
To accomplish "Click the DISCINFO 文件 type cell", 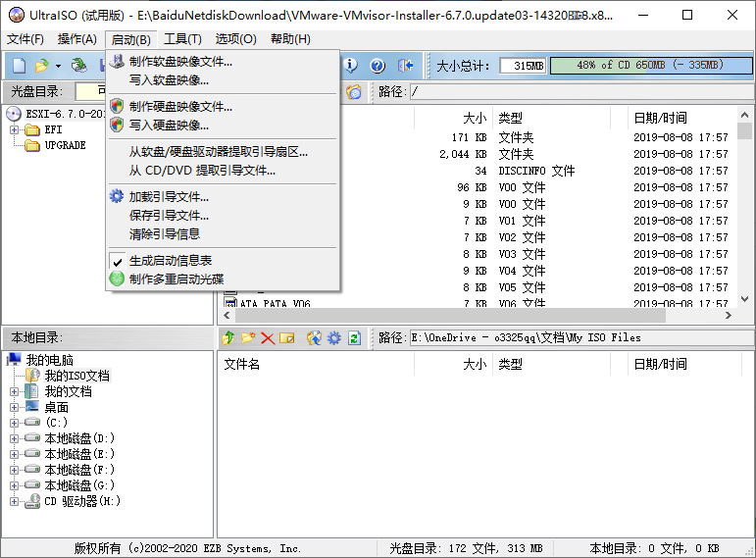I will (536, 171).
